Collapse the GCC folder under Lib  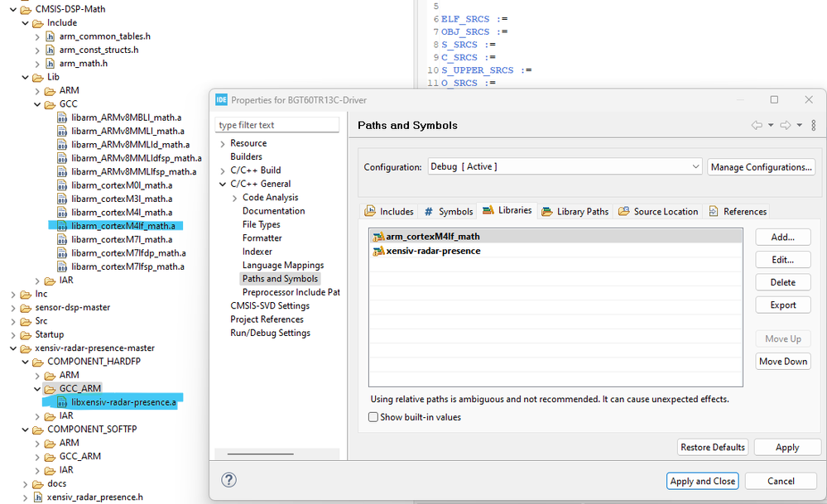click(37, 104)
